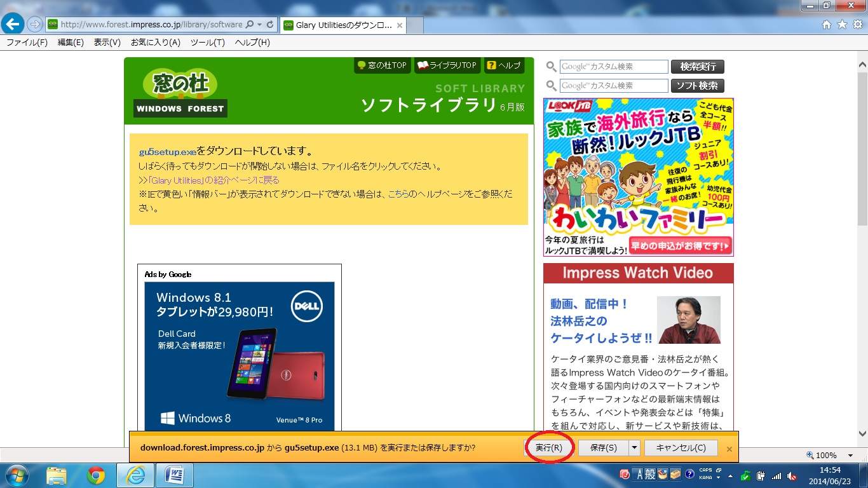The height and width of the screenshot is (488, 868).
Task: Go to ライブラリTOP link
Action: pos(447,65)
